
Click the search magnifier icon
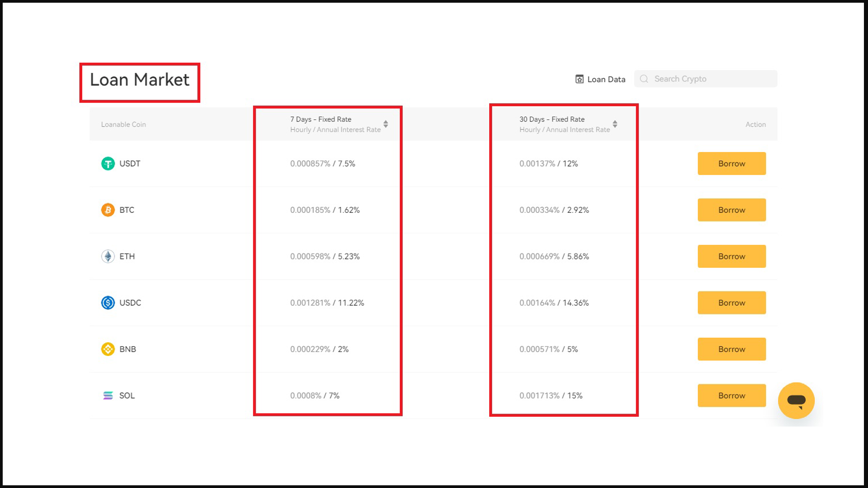pos(644,79)
